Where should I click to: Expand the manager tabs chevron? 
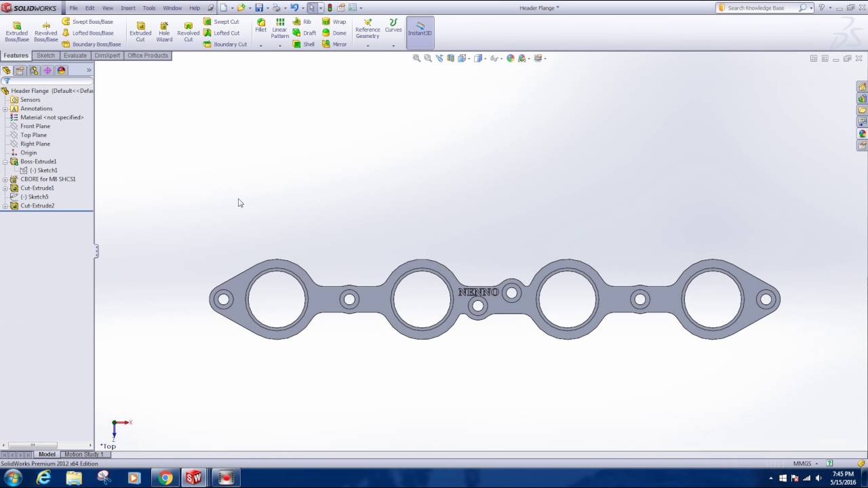[89, 70]
